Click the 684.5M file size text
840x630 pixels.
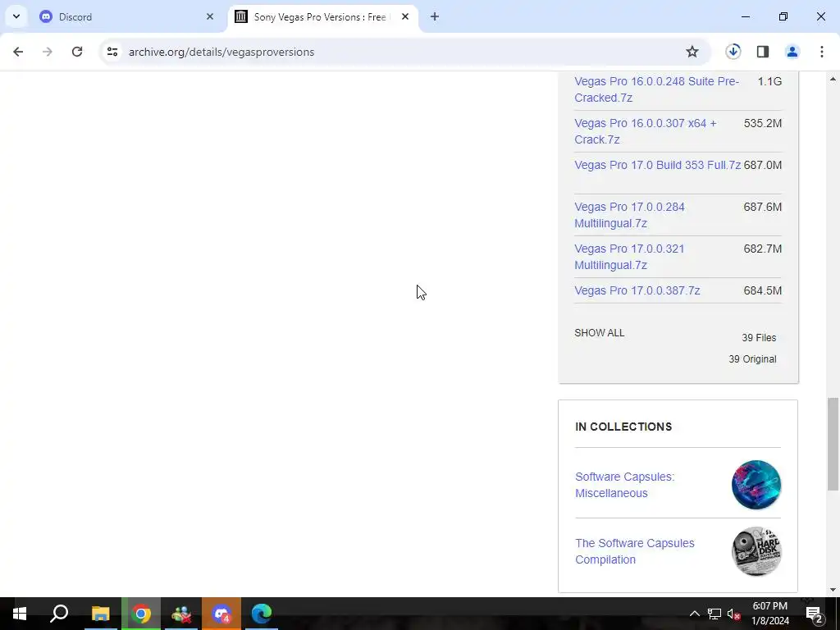[762, 290]
